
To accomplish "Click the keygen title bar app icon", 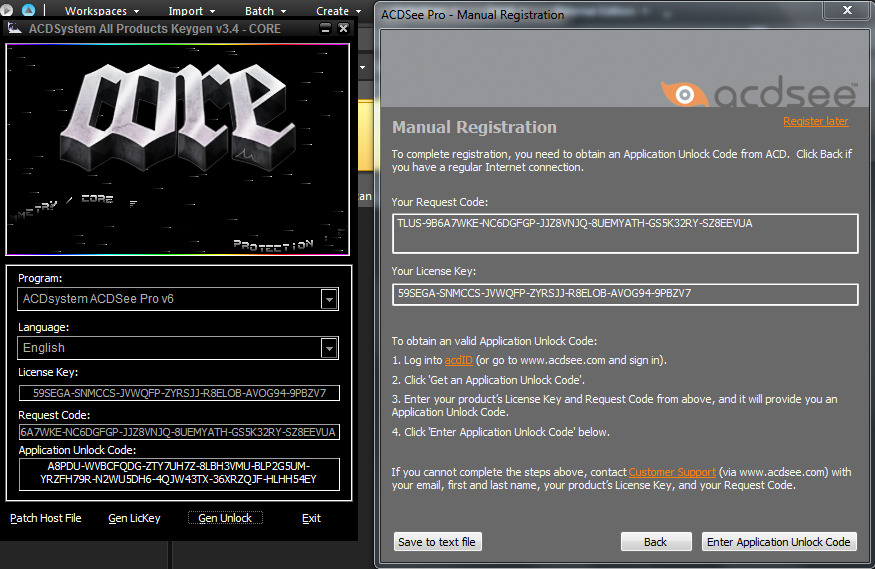I will pyautogui.click(x=14, y=28).
